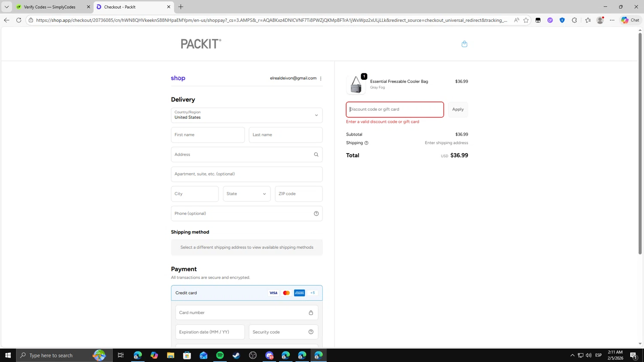Open the read aloud icon in address bar

point(516,20)
